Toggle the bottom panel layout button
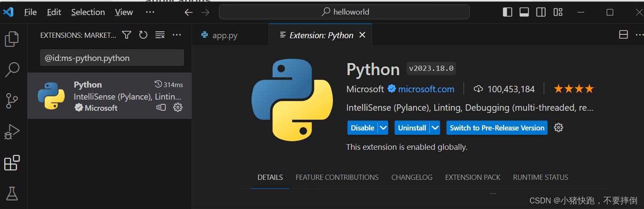Screen dimensions: 644x209 coord(524,12)
